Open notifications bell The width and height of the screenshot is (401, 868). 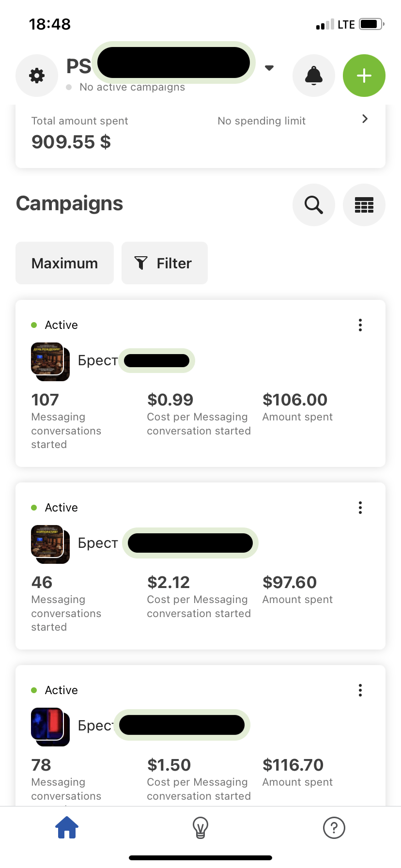coord(314,76)
